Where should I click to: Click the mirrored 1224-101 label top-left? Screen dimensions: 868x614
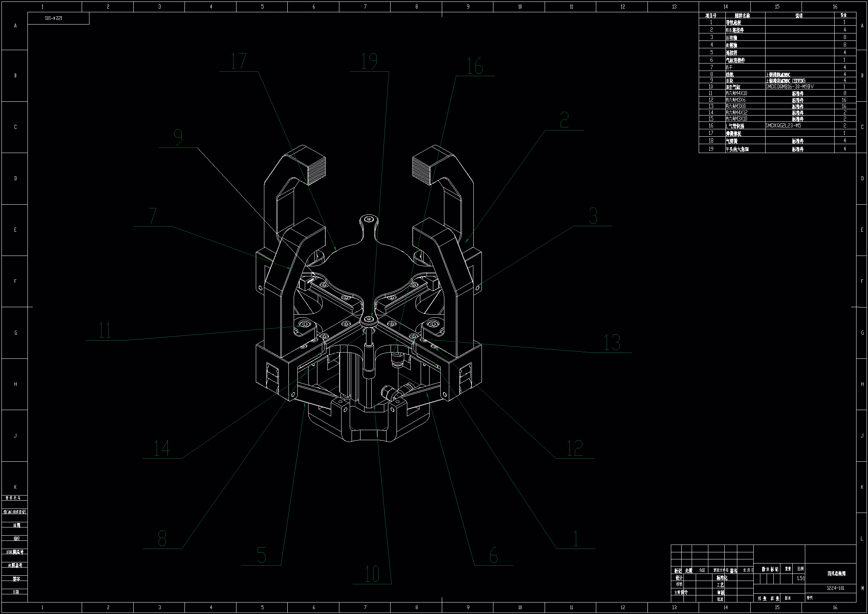click(x=54, y=18)
